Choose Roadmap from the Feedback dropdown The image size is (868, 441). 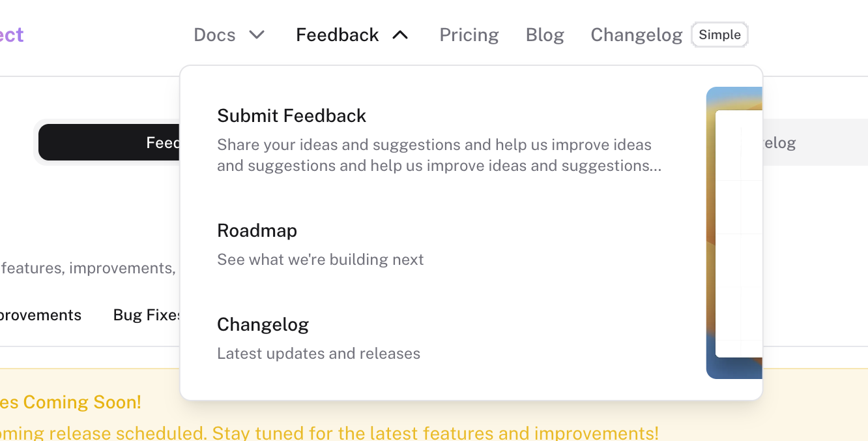point(257,230)
